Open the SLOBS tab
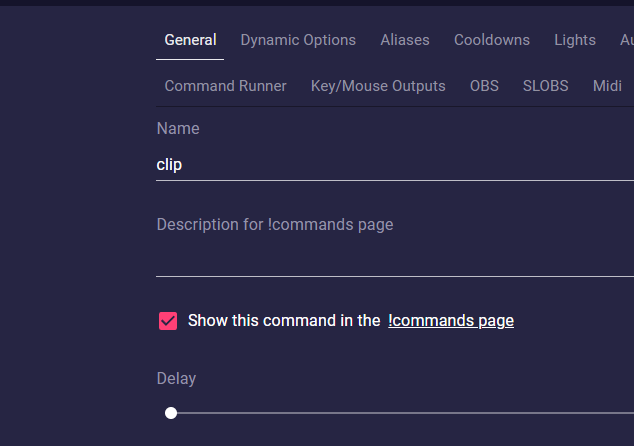The width and height of the screenshot is (634, 446). (x=545, y=86)
